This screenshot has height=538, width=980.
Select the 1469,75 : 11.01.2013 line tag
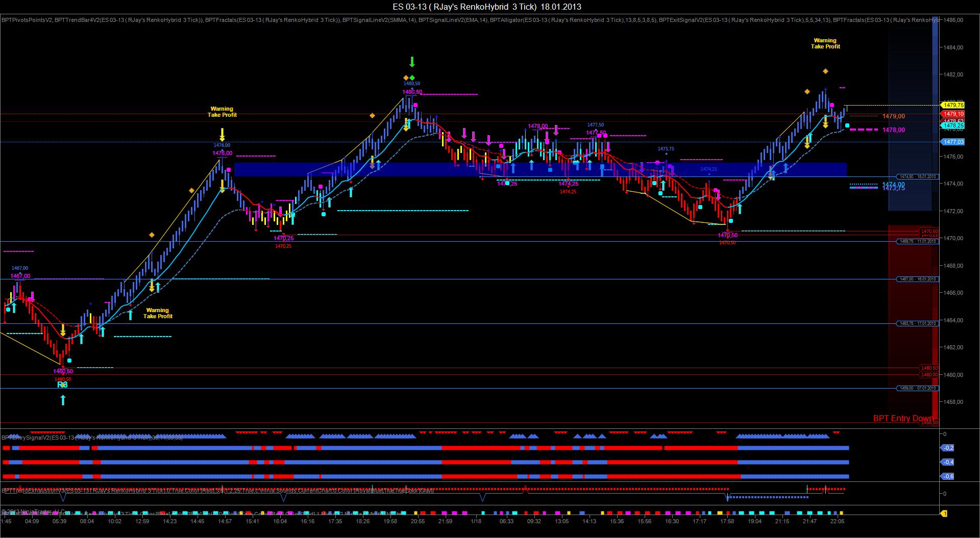click(x=918, y=241)
